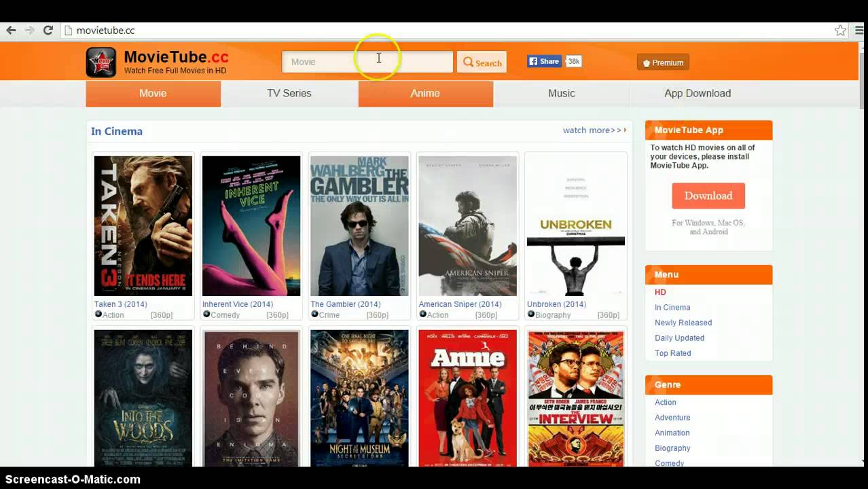Click the browser forward arrow
Image resolution: width=868 pixels, height=489 pixels.
29,30
